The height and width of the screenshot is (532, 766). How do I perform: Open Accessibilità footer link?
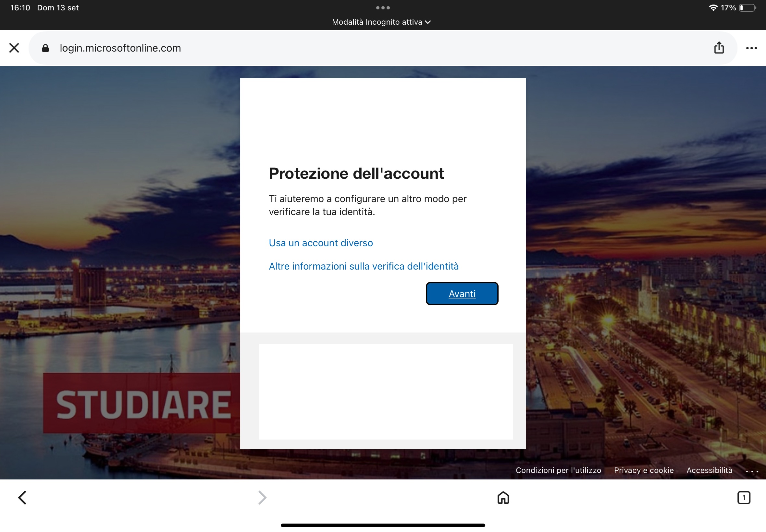click(709, 470)
